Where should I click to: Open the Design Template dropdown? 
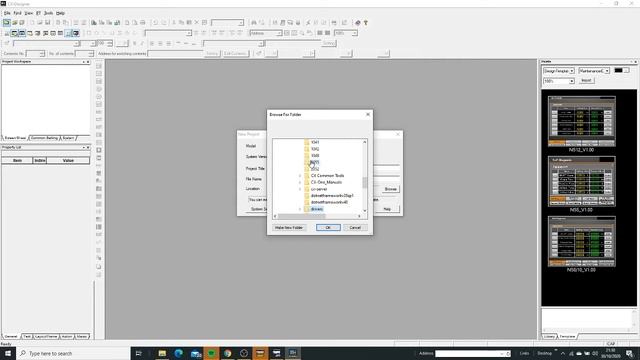[x=571, y=71]
